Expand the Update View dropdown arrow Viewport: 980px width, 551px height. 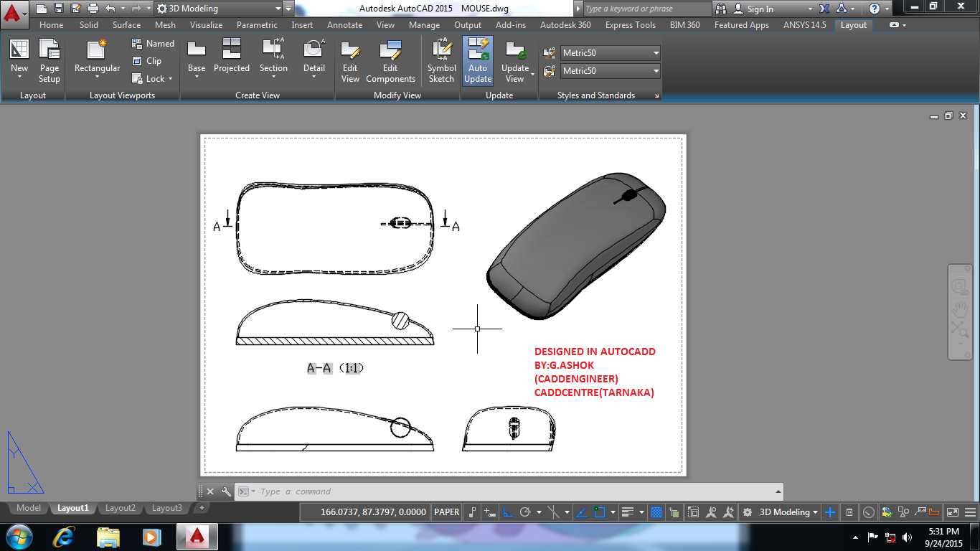[532, 74]
